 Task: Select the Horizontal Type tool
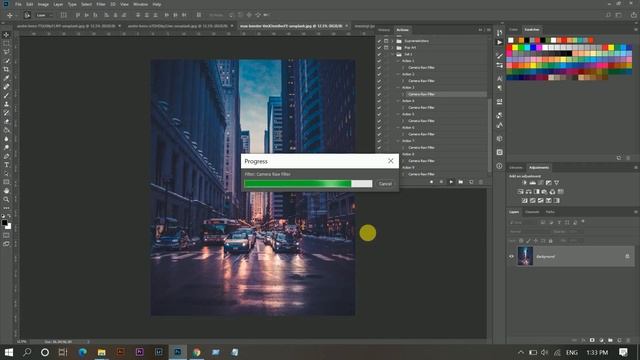point(6,165)
